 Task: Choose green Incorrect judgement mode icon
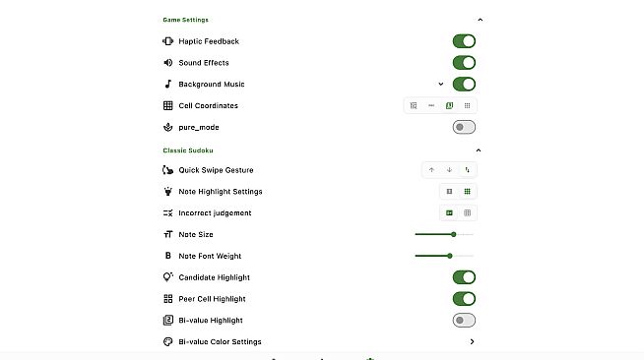click(449, 212)
